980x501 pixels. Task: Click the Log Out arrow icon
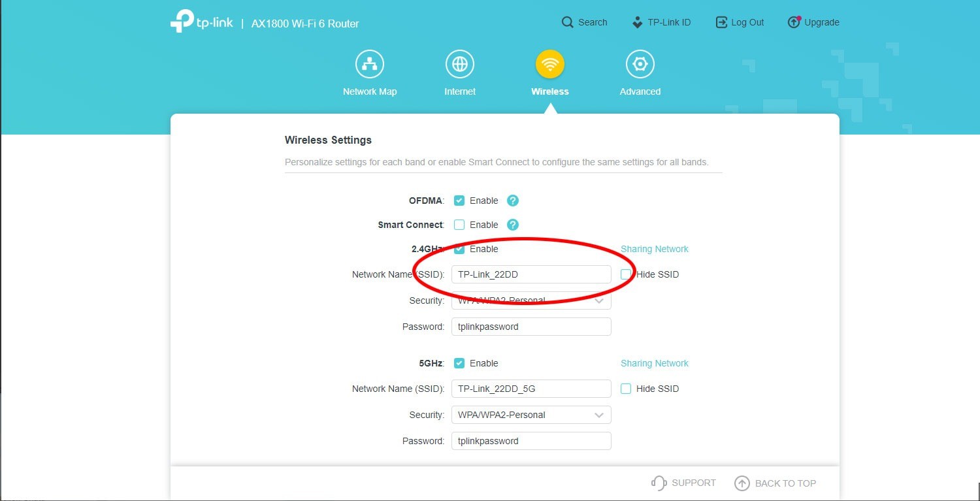click(721, 22)
